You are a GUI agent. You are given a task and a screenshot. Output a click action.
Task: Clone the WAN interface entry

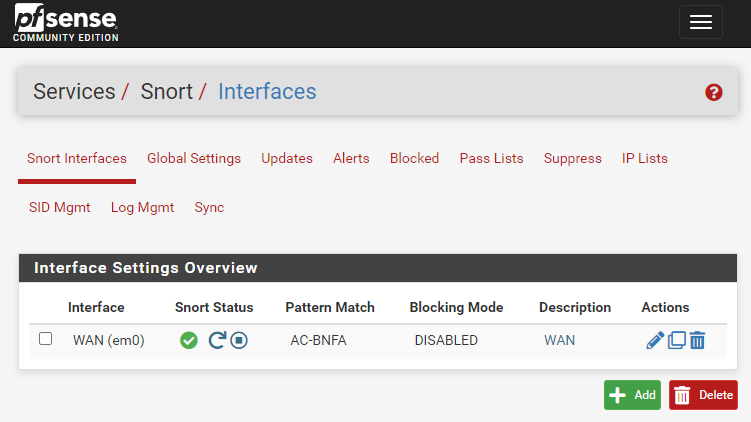click(677, 340)
